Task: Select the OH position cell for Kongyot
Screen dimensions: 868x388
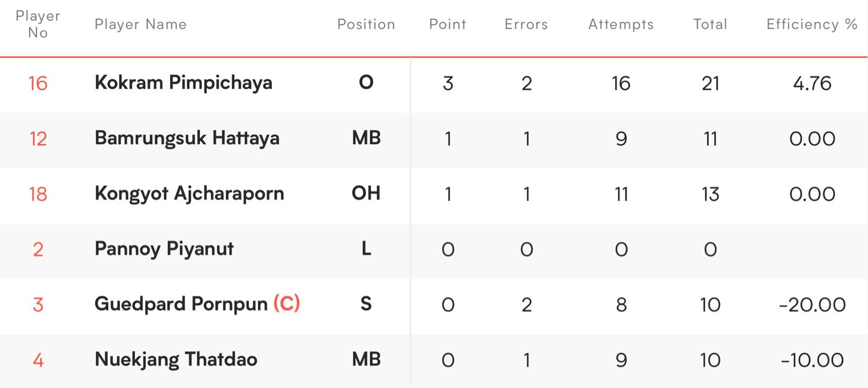Action: pos(366,193)
